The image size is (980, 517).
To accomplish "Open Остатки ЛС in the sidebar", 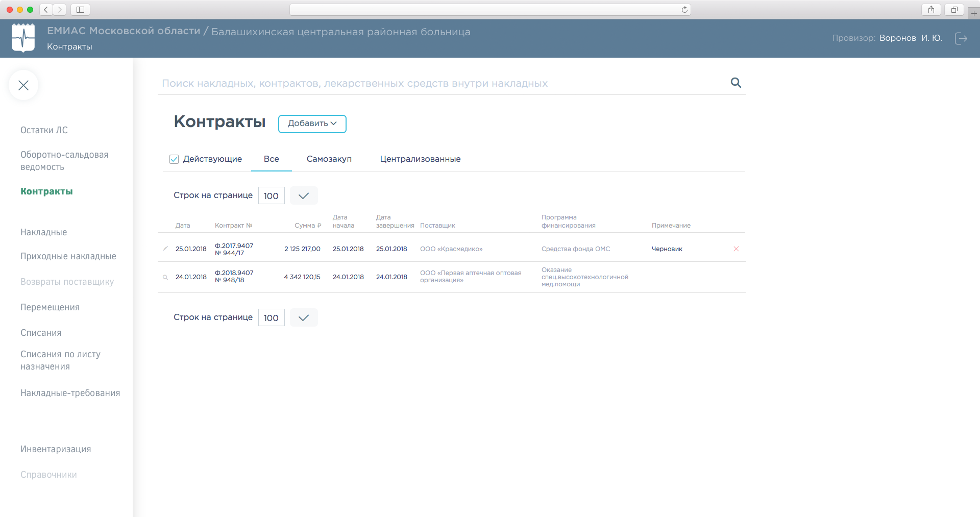I will click(x=44, y=130).
